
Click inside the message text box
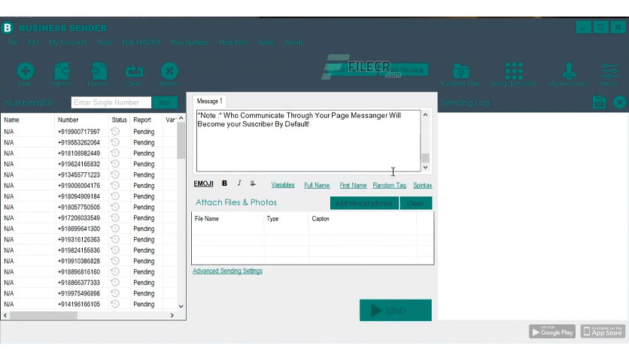308,141
